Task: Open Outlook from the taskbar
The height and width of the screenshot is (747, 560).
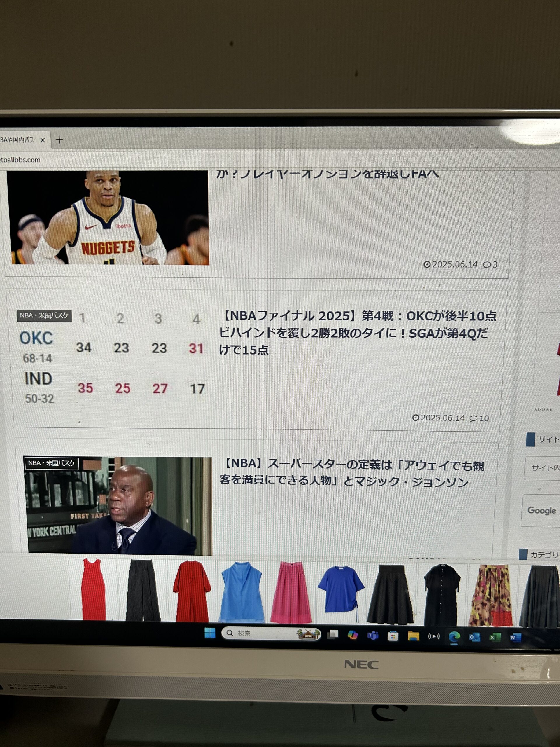Action: pyautogui.click(x=475, y=637)
